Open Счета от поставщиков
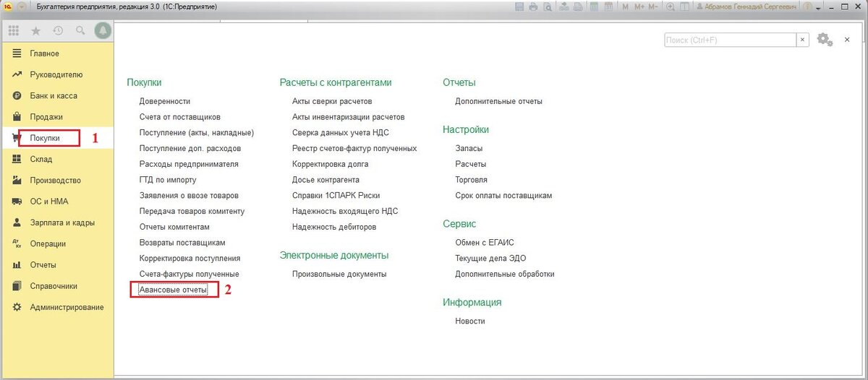Image resolution: width=868 pixels, height=380 pixels. point(180,117)
